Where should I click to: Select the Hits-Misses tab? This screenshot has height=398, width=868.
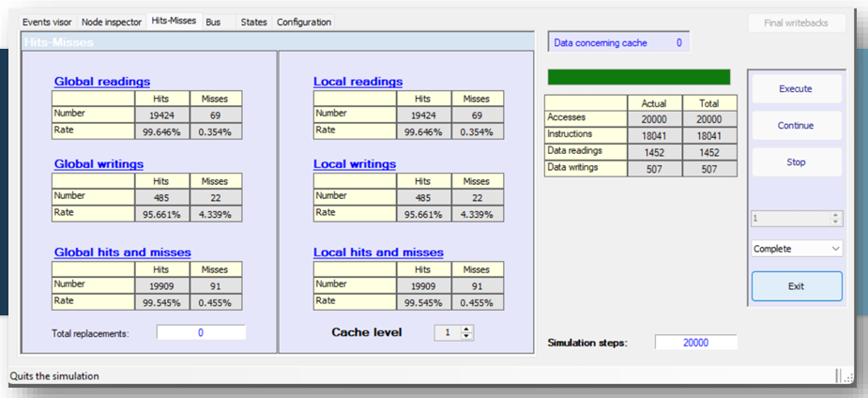(x=174, y=21)
